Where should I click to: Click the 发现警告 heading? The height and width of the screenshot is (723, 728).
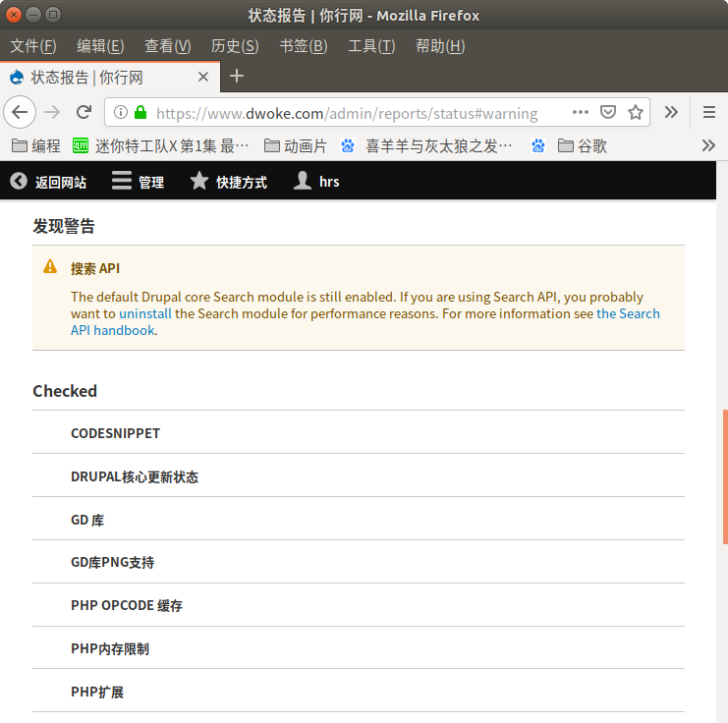tap(64, 226)
